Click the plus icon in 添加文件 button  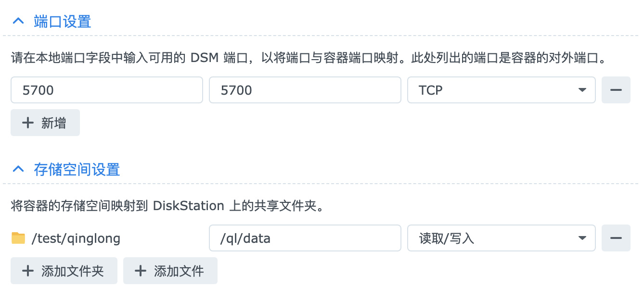(x=141, y=271)
